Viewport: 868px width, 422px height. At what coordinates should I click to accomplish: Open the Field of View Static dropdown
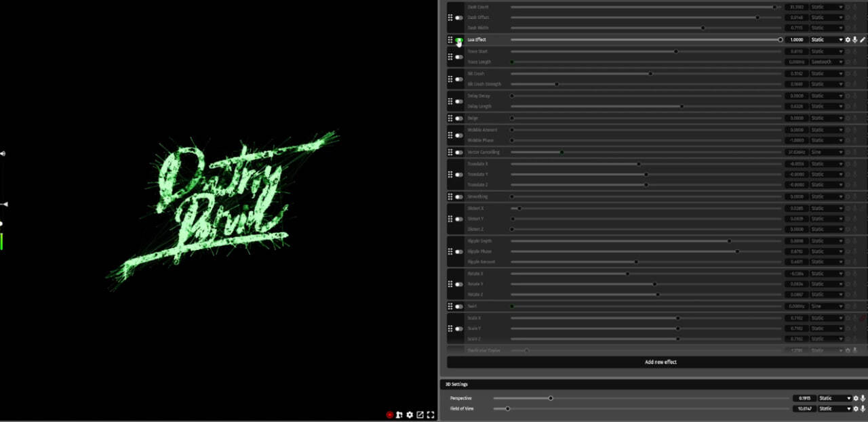835,408
